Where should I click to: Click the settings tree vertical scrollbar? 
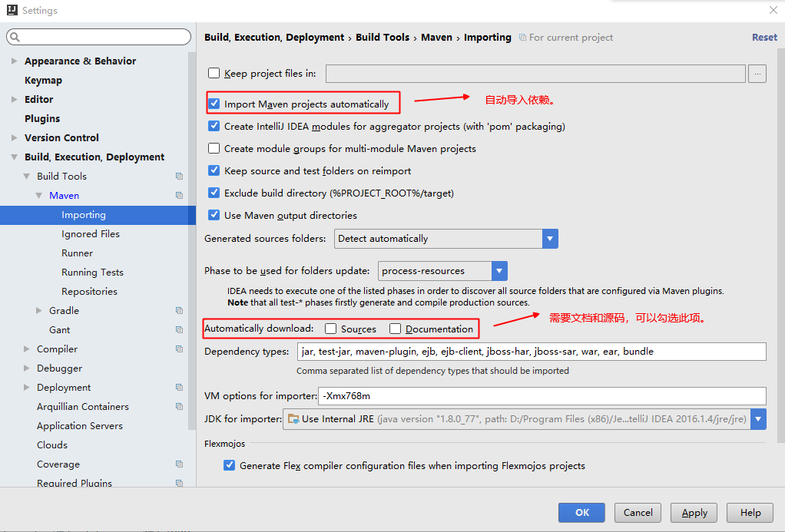click(192, 240)
